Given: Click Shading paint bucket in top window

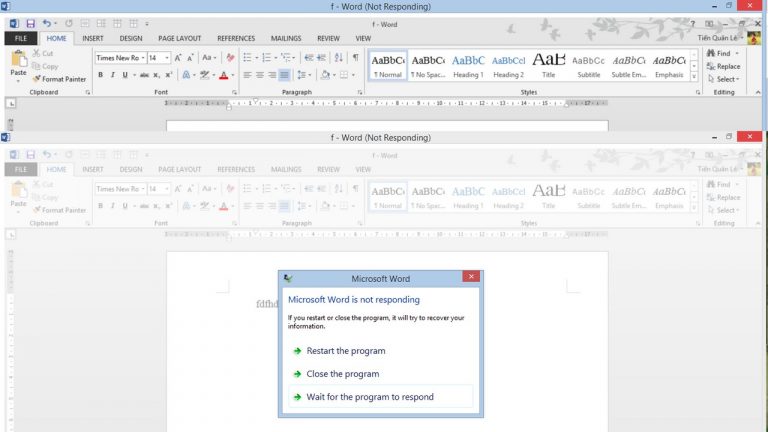Looking at the screenshot, I should pos(325,75).
